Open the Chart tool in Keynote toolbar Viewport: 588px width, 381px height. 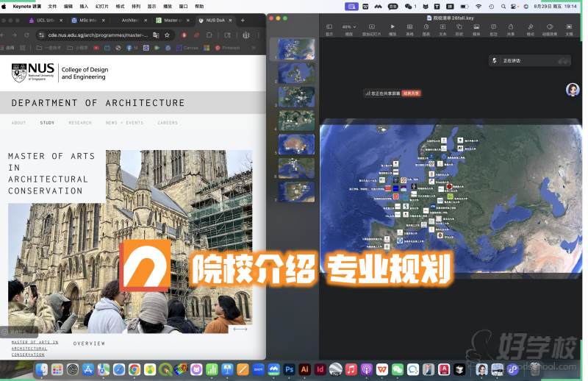(426, 27)
